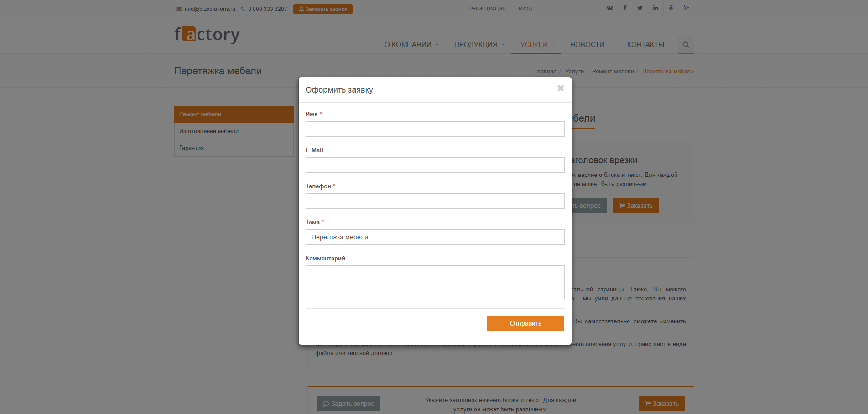
Task: Follow the Регистрация link
Action: coord(487,9)
